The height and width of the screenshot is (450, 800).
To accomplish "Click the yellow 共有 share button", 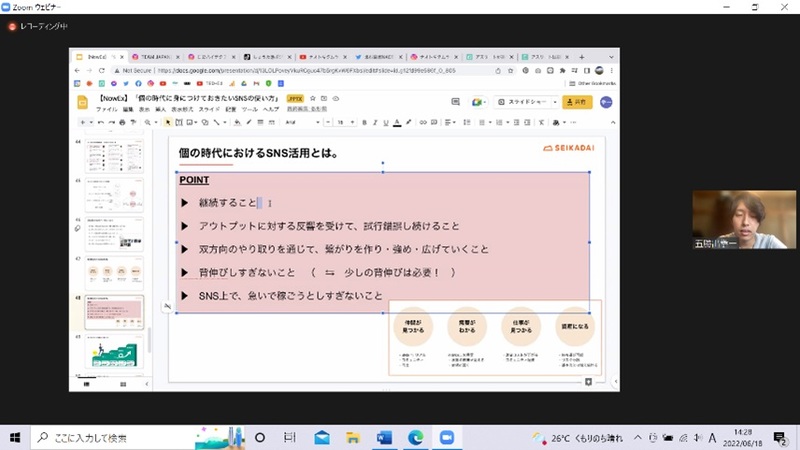I will click(577, 102).
